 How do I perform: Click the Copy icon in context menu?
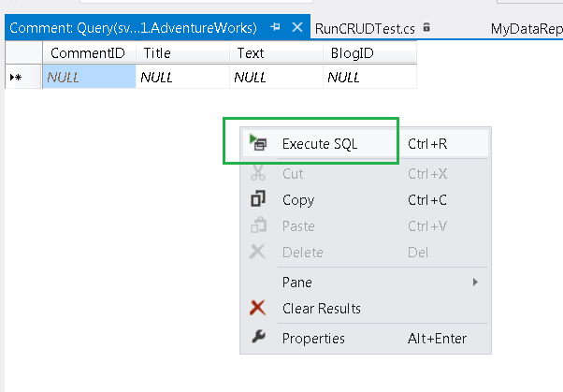tap(259, 199)
